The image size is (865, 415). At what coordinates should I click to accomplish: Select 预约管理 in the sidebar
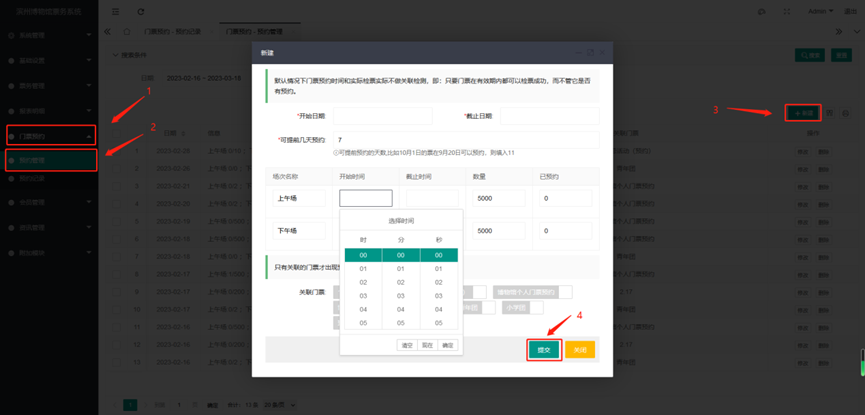48,160
